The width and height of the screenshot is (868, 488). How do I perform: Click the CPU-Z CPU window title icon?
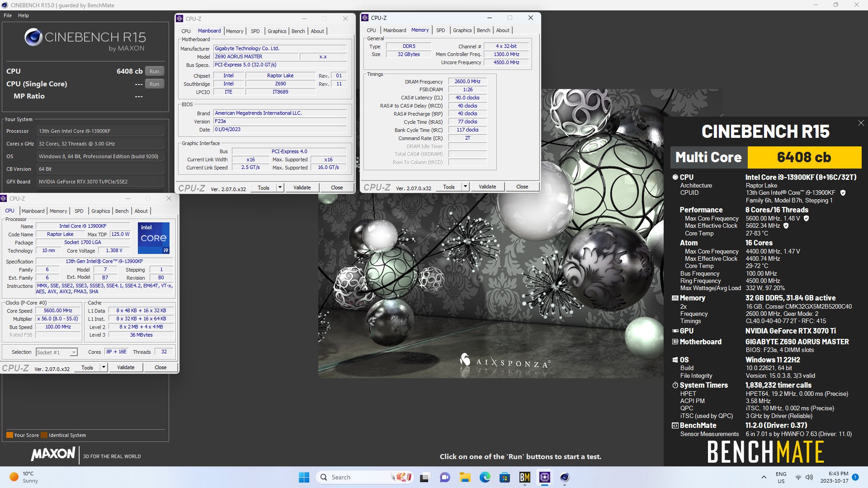point(3,198)
